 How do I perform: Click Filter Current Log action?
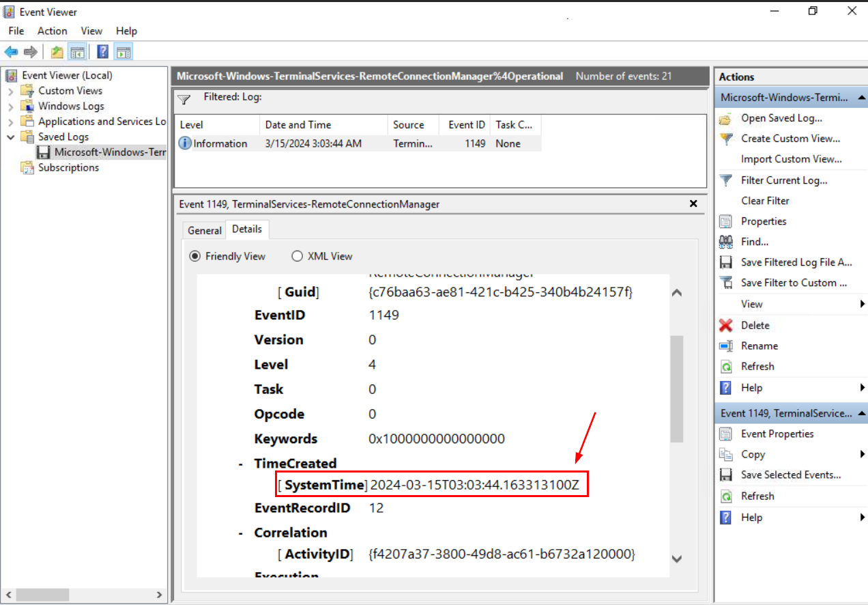(784, 180)
